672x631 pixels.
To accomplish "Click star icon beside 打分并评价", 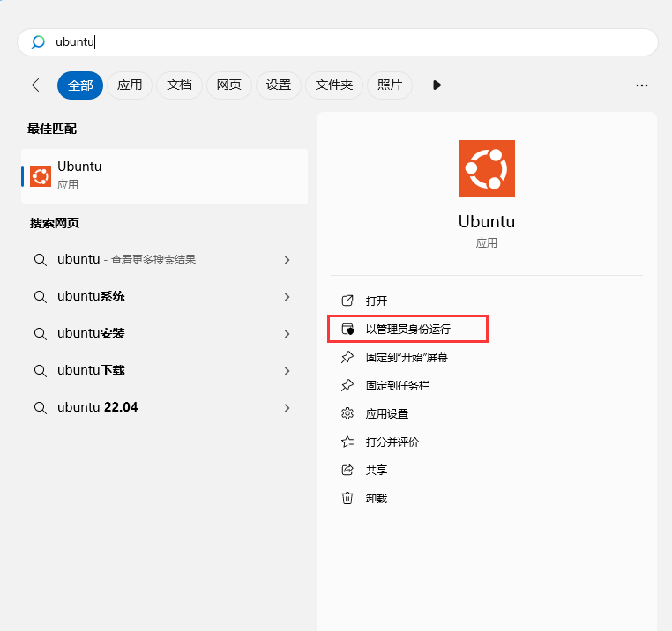I will (x=347, y=442).
